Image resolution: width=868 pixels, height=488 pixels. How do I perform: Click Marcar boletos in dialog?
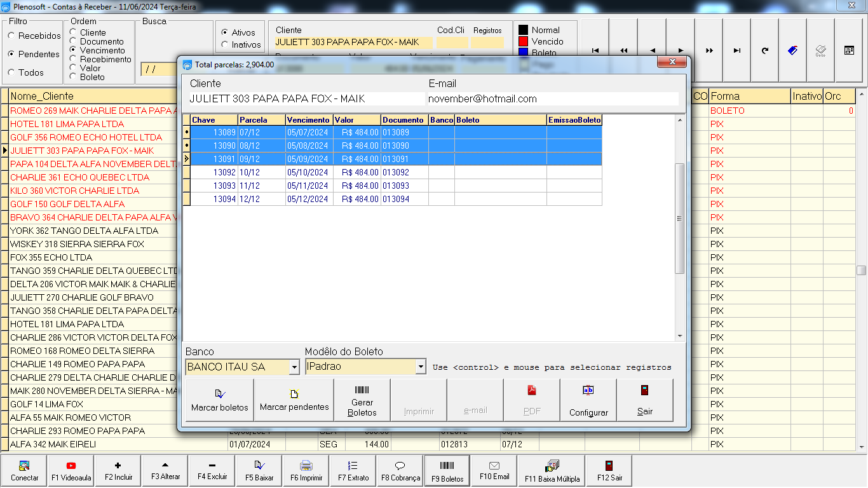(219, 400)
